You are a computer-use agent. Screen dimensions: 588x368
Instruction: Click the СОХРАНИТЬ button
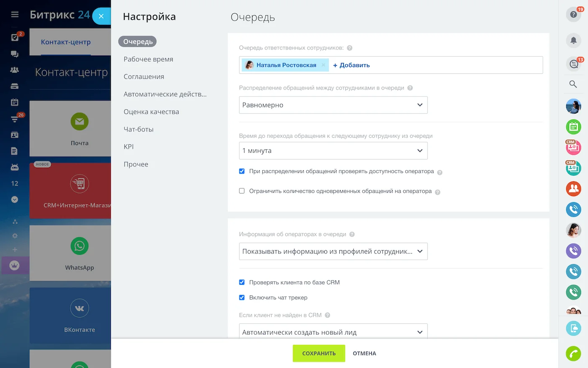tap(319, 353)
